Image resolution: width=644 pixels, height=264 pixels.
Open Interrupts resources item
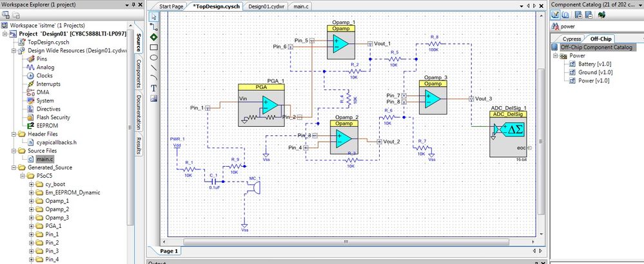(x=48, y=84)
